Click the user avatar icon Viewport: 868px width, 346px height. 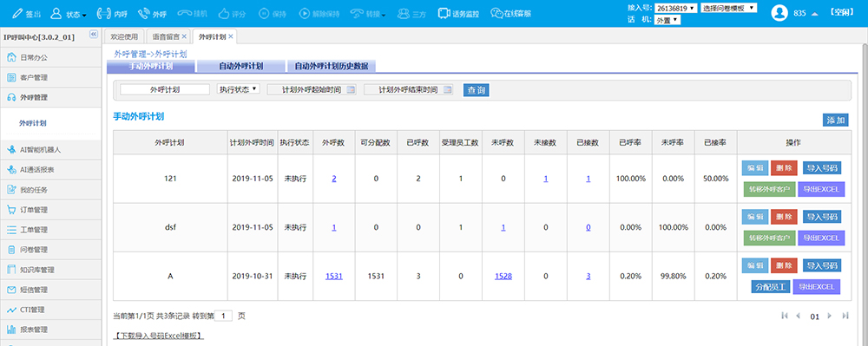[x=780, y=13]
